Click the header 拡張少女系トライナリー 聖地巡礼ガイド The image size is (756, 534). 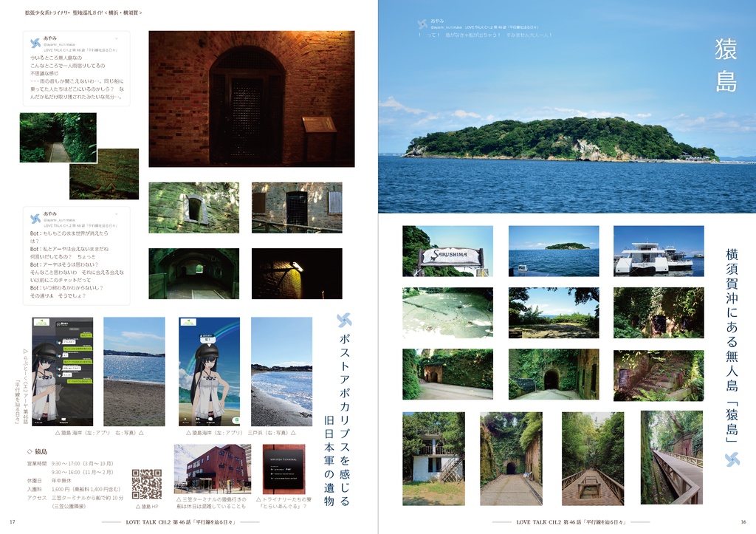pos(83,13)
